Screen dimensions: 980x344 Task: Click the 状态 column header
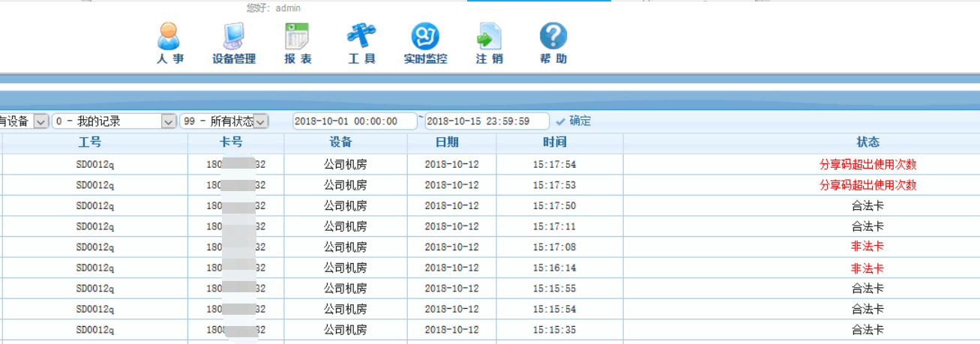click(868, 142)
